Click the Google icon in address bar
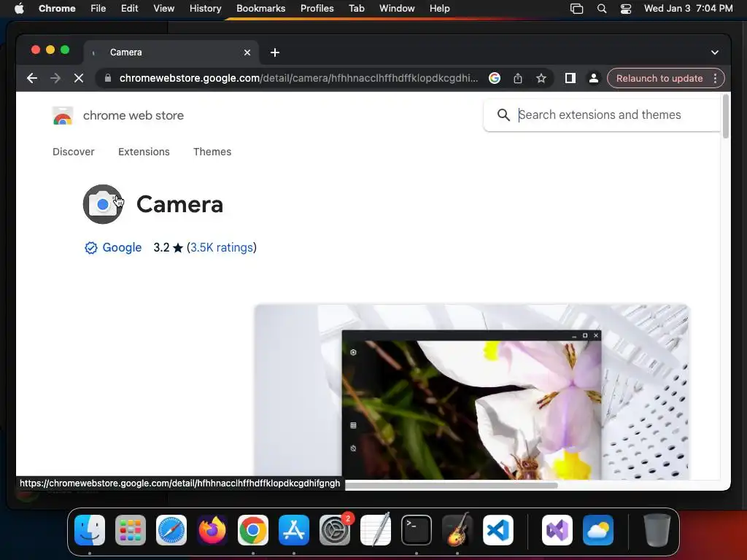Screen dimensions: 747x560 [x=495, y=78]
